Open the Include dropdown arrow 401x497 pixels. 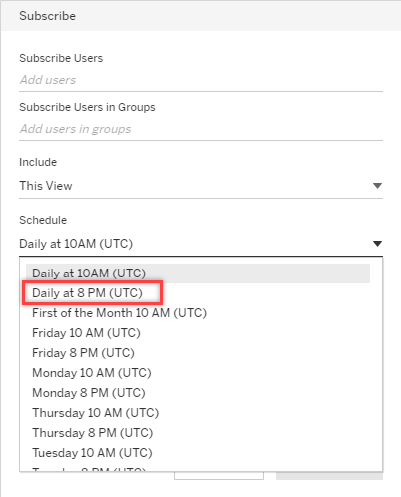(x=377, y=186)
